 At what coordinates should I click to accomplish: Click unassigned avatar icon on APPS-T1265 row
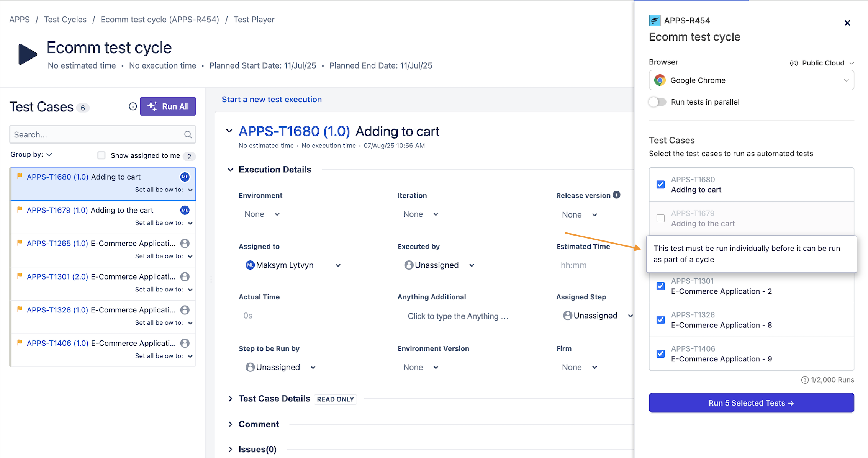185,244
